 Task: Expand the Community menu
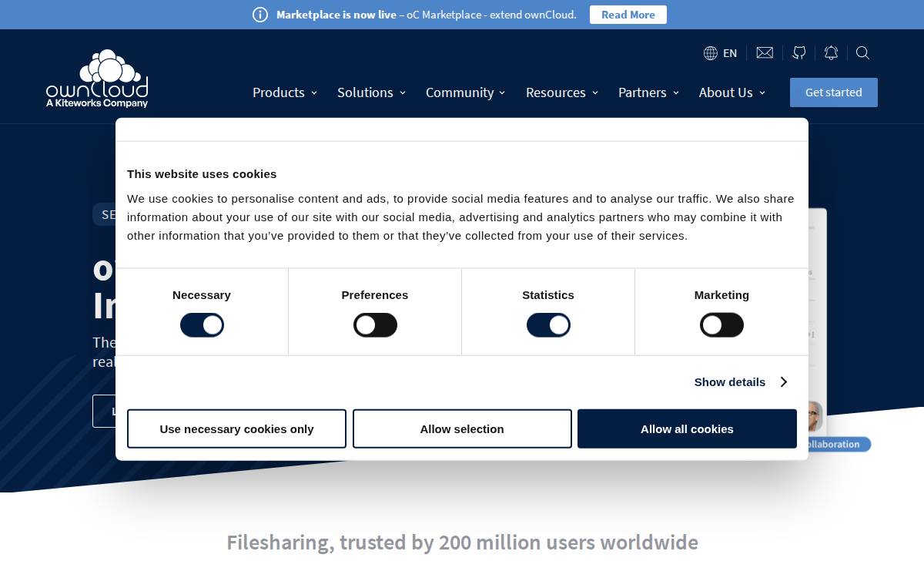coord(466,92)
